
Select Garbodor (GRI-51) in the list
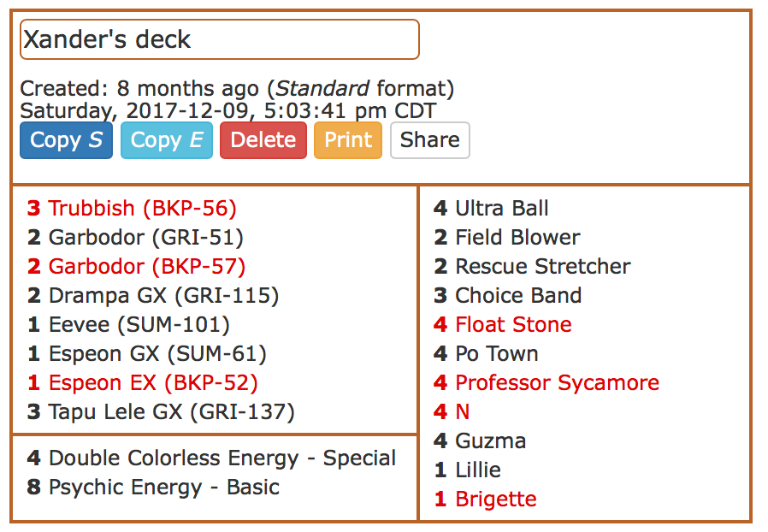(135, 237)
